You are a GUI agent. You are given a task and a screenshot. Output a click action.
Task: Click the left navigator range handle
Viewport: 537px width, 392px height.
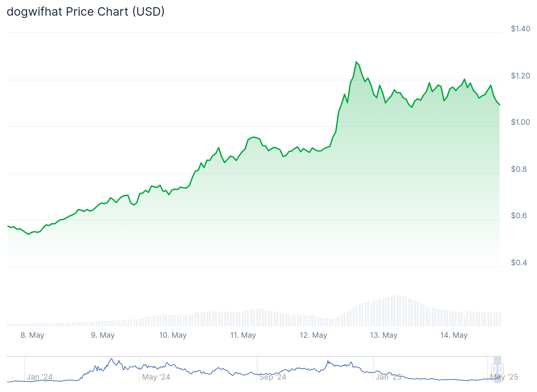(494, 369)
